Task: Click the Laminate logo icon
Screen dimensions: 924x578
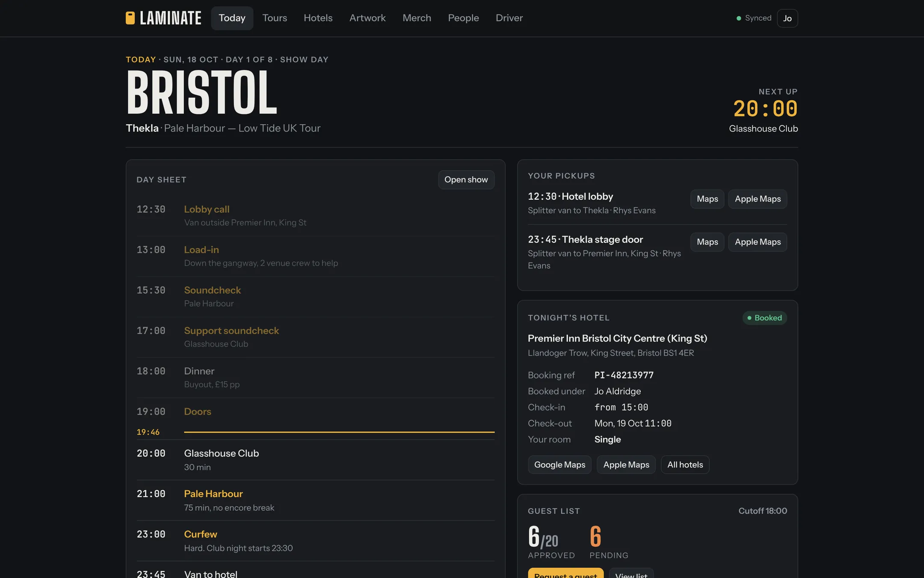Action: [130, 18]
